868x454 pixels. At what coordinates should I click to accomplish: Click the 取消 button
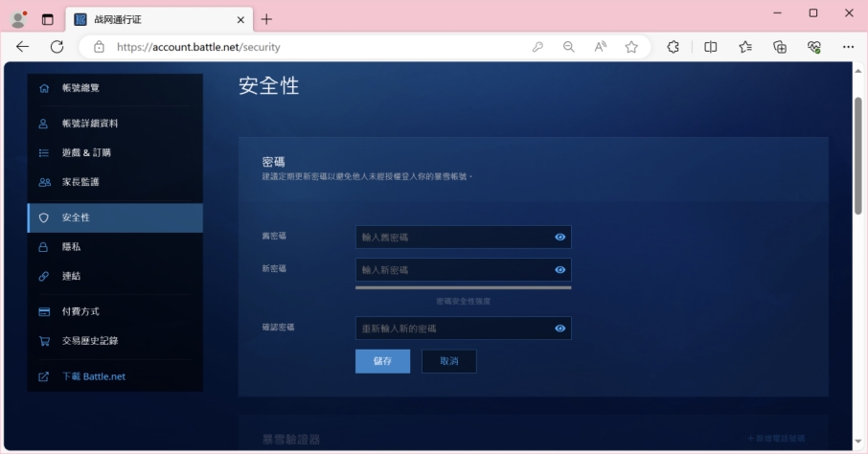pyautogui.click(x=449, y=361)
